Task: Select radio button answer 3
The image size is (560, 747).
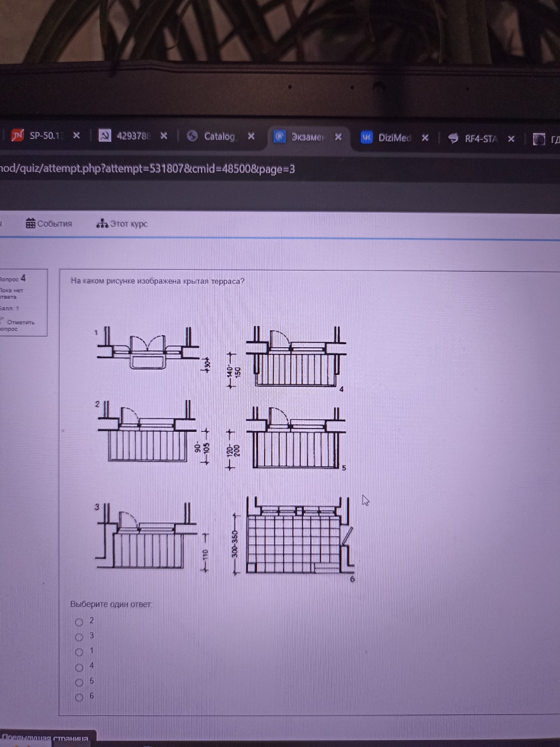Action: point(79,637)
